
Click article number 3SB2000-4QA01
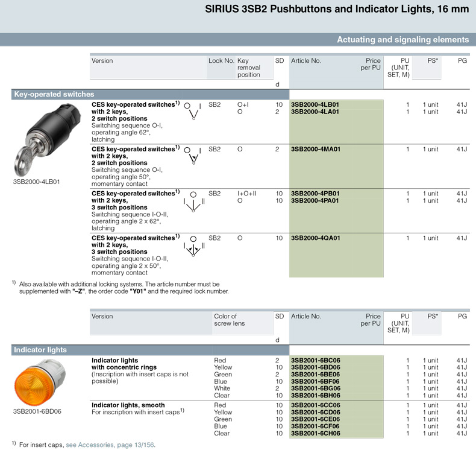(315, 238)
